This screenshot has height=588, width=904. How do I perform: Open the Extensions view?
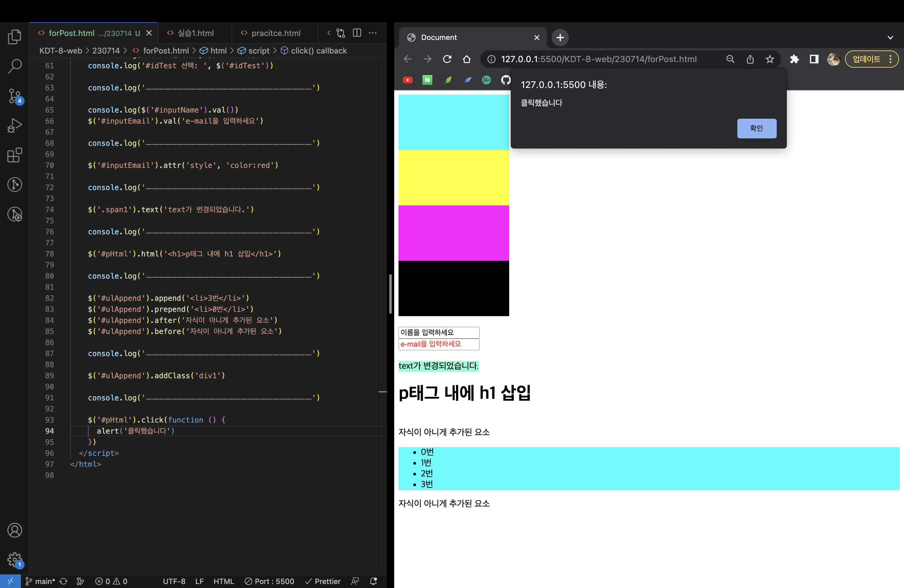click(14, 155)
